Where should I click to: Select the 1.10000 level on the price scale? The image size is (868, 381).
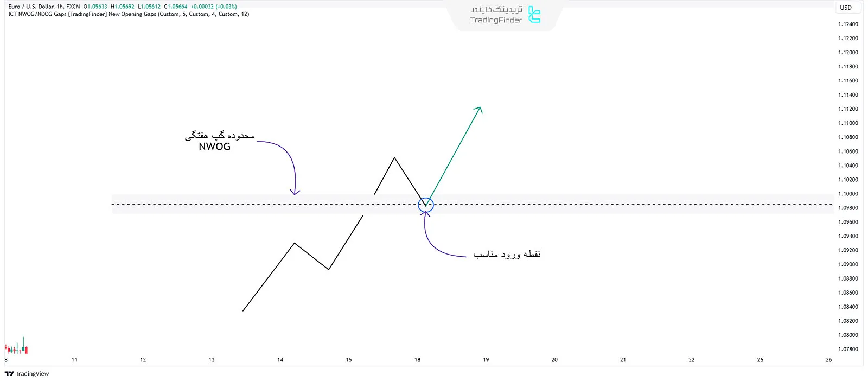849,193
